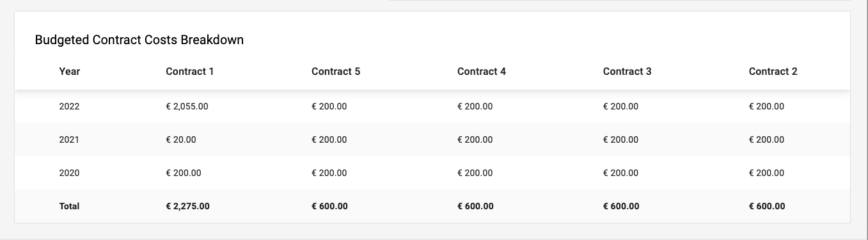Select the Contract 2 column header
The width and height of the screenshot is (868, 240).
(773, 72)
